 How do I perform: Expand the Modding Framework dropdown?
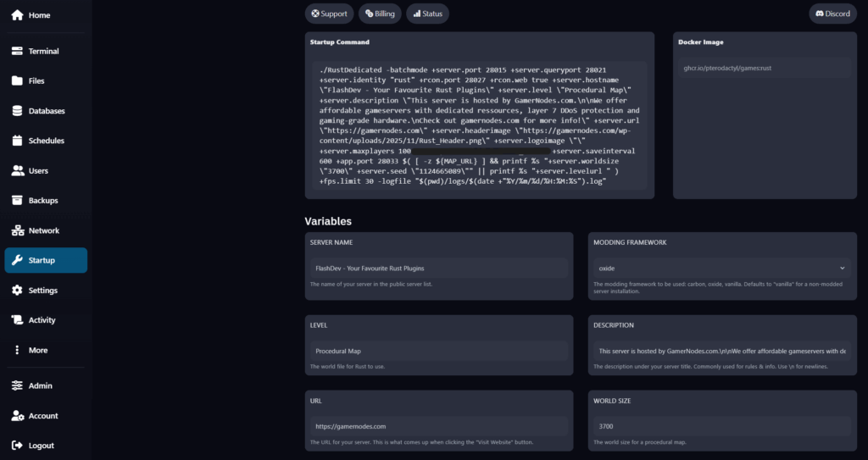pyautogui.click(x=721, y=268)
